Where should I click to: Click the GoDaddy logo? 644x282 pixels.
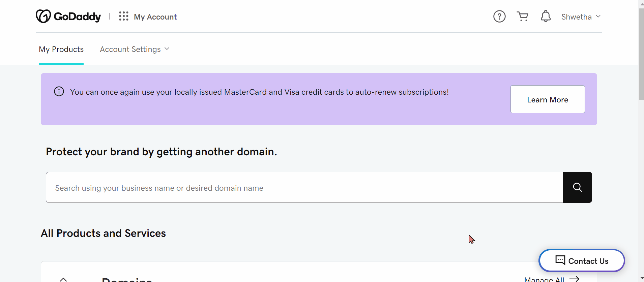(x=68, y=16)
